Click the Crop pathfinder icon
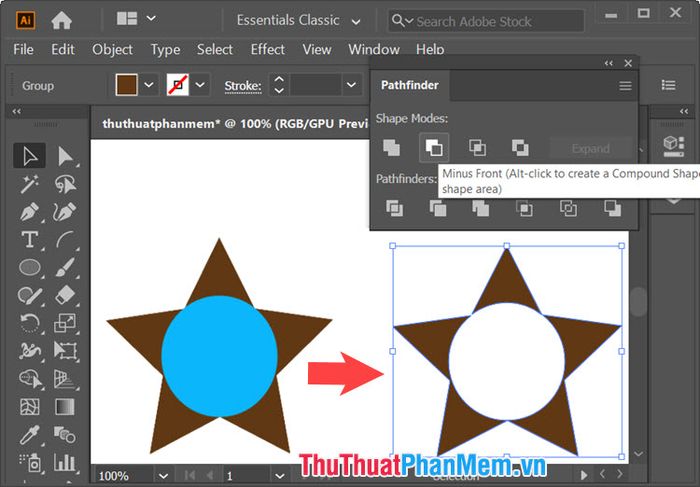Image resolution: width=700 pixels, height=487 pixels. pos(524,208)
